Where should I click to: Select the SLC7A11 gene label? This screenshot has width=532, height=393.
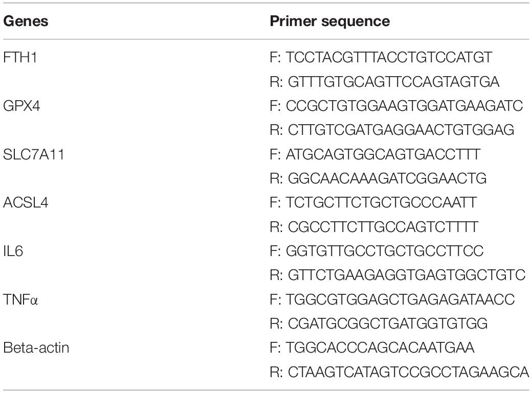34,154
